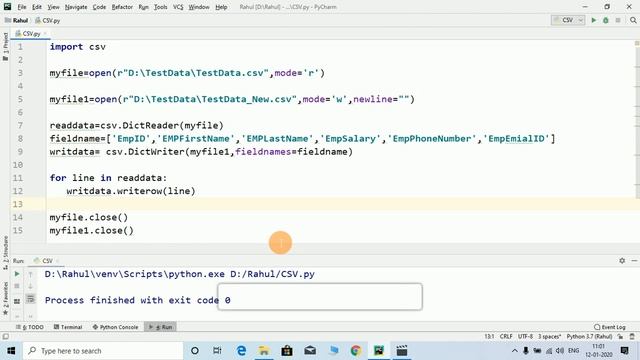Change the 3 spaces indent setting
Screen dimensions: 640x360
[x=549, y=337]
